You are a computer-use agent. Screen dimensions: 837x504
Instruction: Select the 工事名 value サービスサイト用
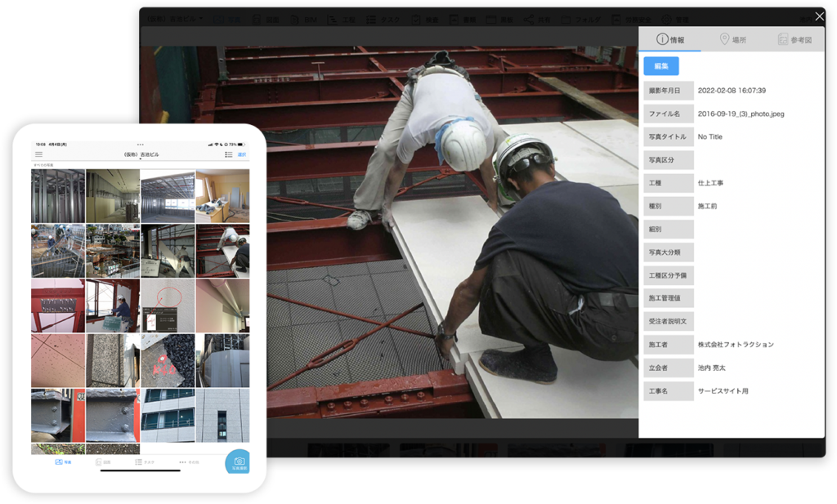click(723, 391)
